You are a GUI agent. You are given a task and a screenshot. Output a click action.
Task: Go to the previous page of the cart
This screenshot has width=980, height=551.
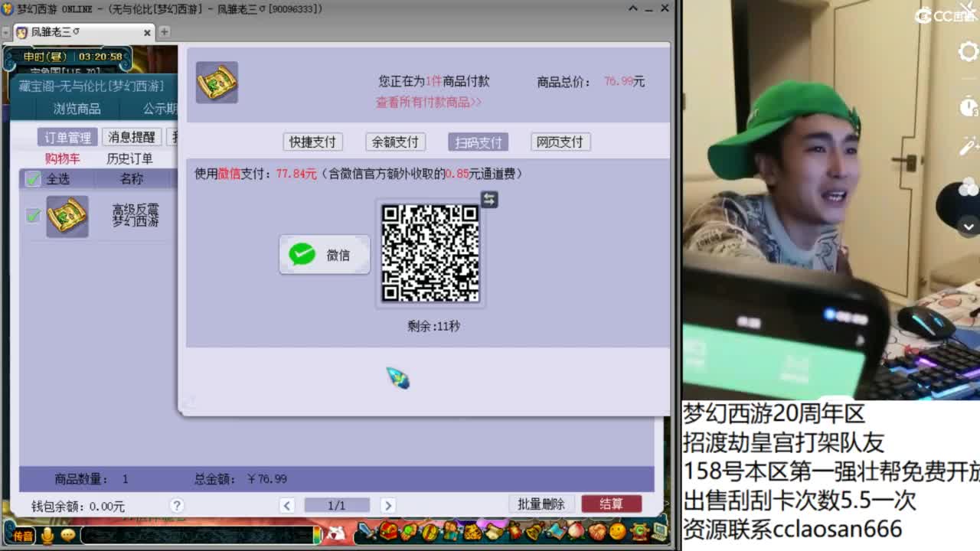click(287, 505)
